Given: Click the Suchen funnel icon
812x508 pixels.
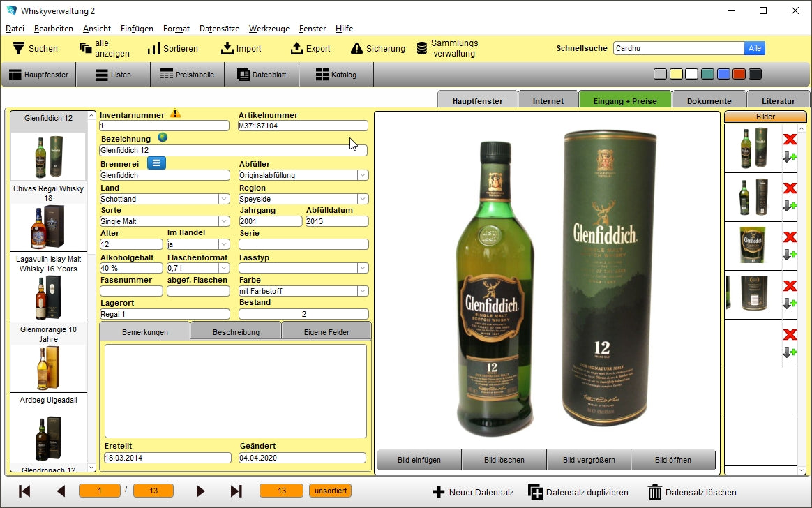Looking at the screenshot, I should (x=18, y=48).
